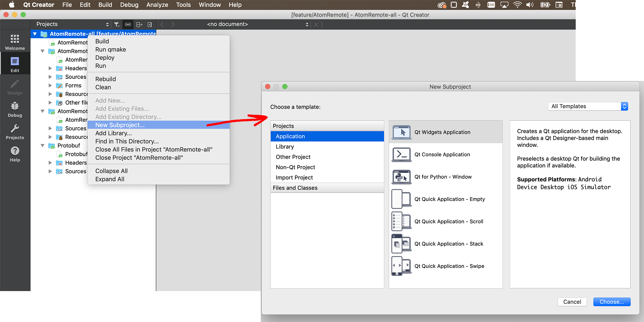Select Qt Quick Application - Swipe template
Image resolution: width=644 pixels, height=322 pixels.
pyautogui.click(x=446, y=266)
